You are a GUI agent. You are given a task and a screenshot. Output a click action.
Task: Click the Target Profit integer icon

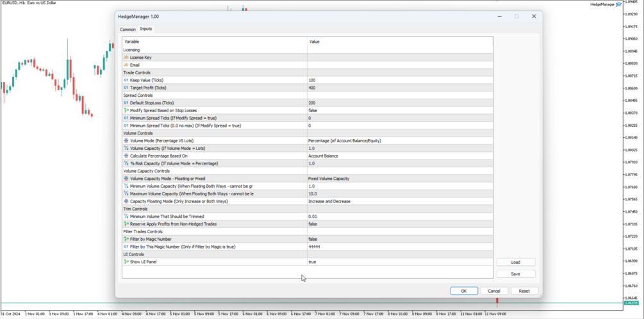[x=126, y=88]
